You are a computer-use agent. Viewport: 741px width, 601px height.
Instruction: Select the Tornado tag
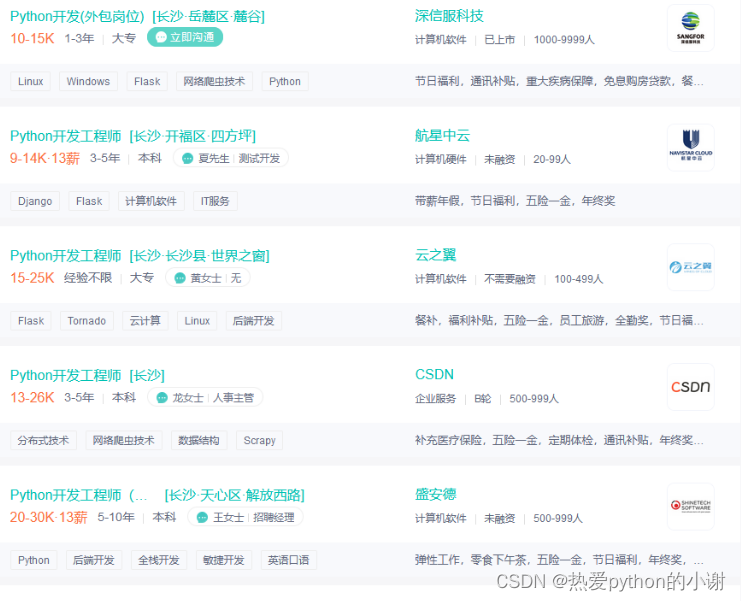pyautogui.click(x=86, y=321)
